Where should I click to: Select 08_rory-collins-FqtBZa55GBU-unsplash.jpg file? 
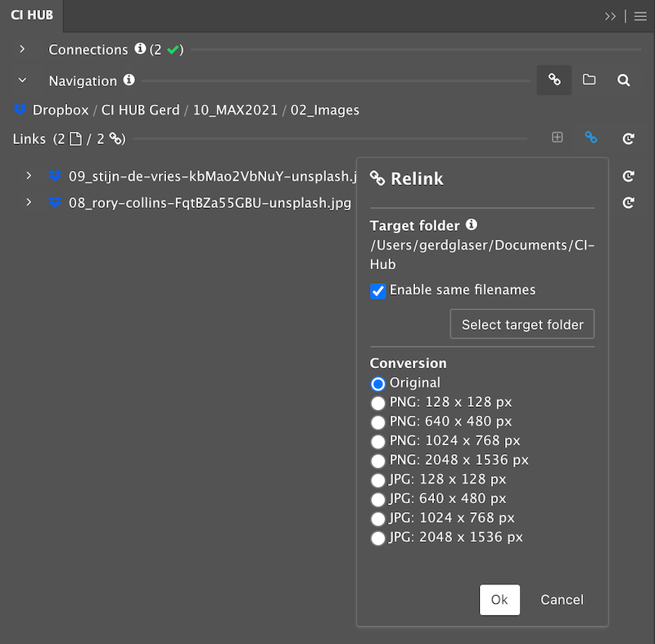[210, 203]
